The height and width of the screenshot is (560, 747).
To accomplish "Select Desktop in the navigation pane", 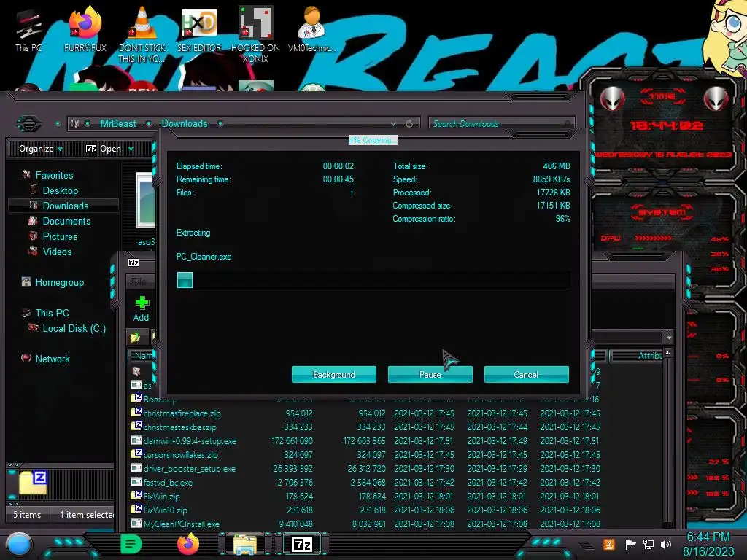I will tap(60, 190).
